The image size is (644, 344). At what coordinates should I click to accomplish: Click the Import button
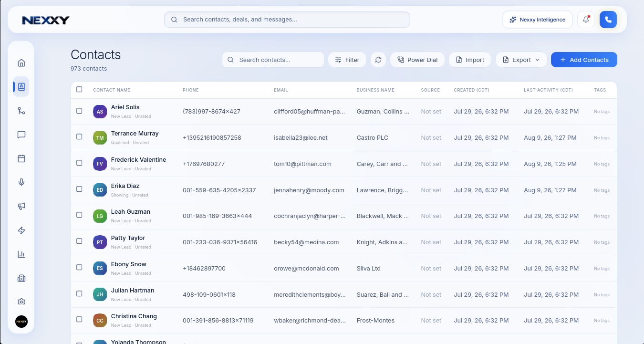click(x=470, y=60)
